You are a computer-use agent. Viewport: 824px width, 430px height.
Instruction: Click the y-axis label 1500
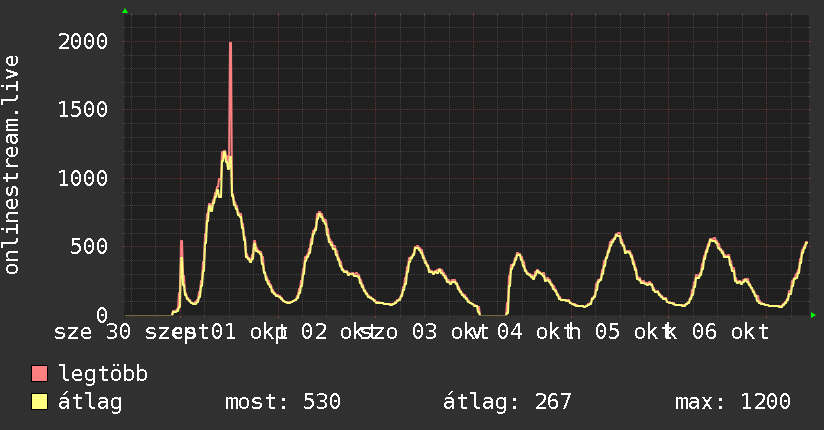coord(83,110)
